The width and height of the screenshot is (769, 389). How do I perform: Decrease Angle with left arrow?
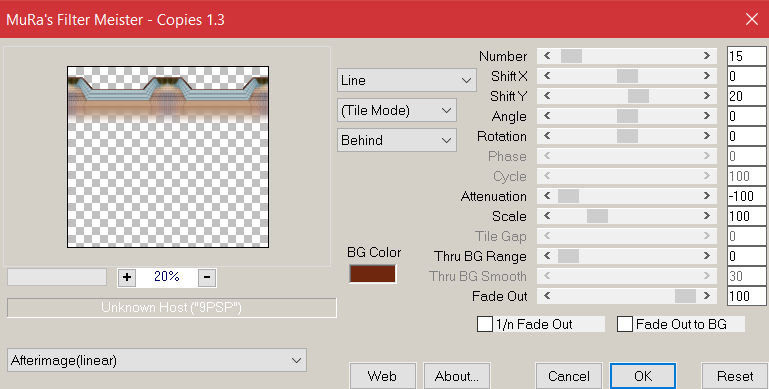[547, 116]
